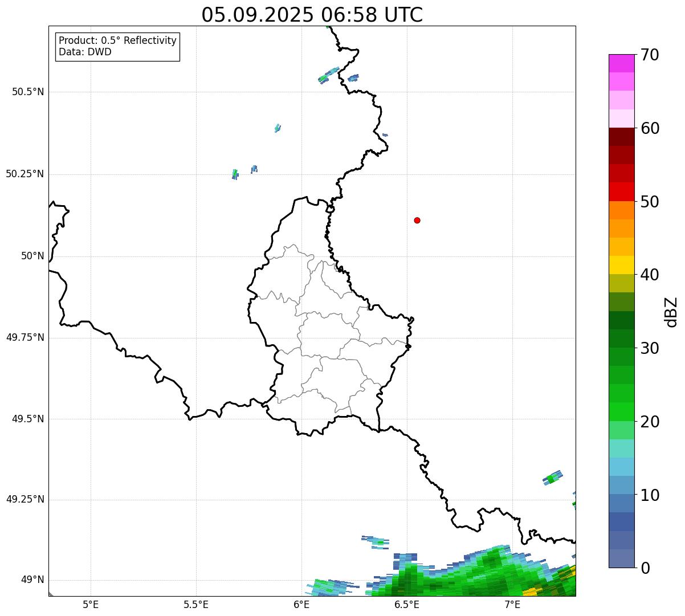Click the 50 colorbar tick label
685x616 pixels.
point(650,202)
